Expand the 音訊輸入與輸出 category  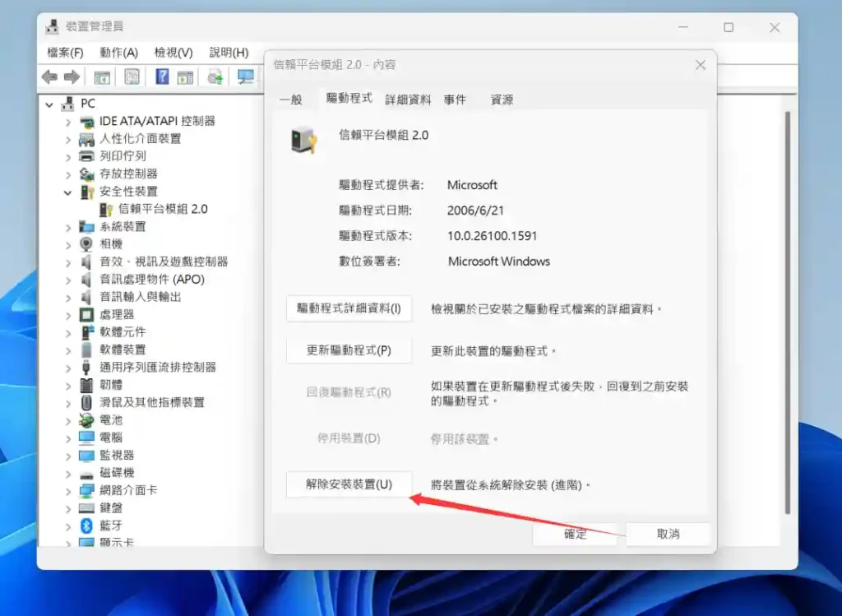coord(68,298)
